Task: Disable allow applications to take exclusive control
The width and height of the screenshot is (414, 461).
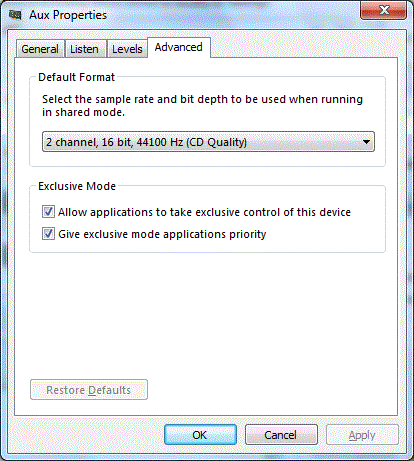Action: click(x=48, y=212)
